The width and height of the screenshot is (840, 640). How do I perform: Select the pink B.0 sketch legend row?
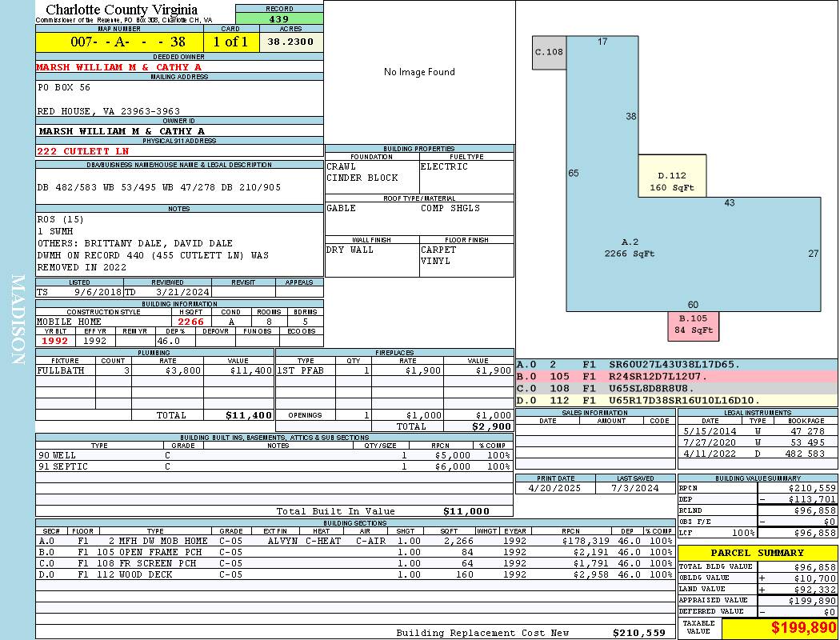coord(676,376)
